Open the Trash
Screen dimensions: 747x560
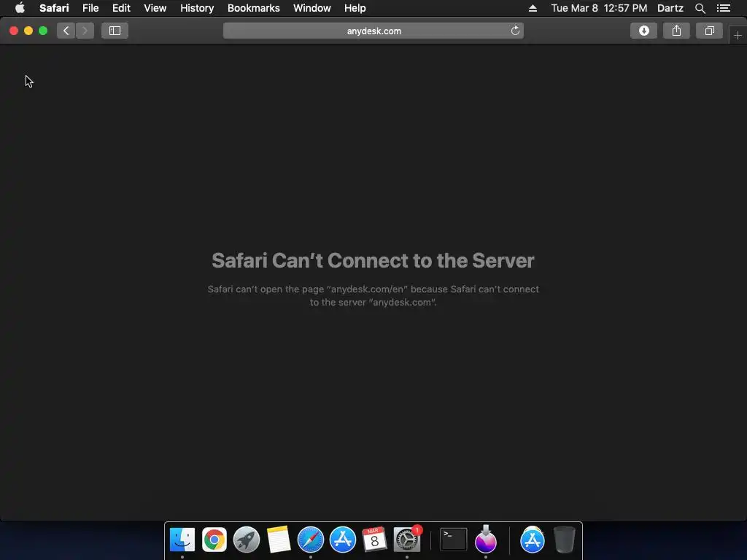pyautogui.click(x=565, y=540)
